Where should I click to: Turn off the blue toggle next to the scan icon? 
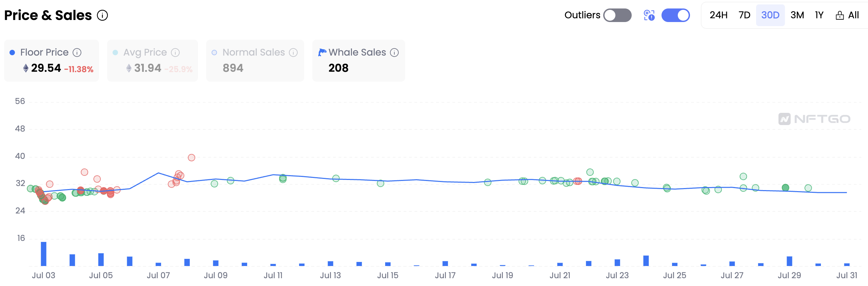[x=675, y=15]
